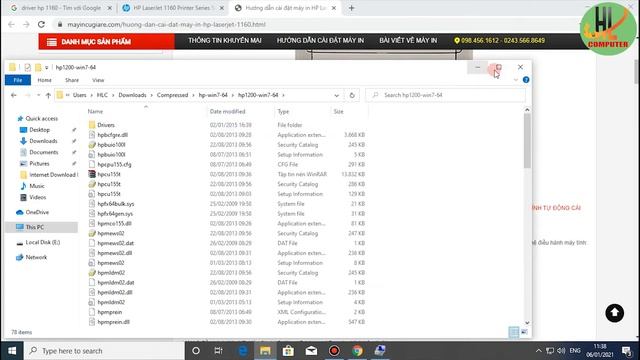Click in the Search hp1200-win7-64 box
Viewport: 640px width, 360px height.
[446, 95]
